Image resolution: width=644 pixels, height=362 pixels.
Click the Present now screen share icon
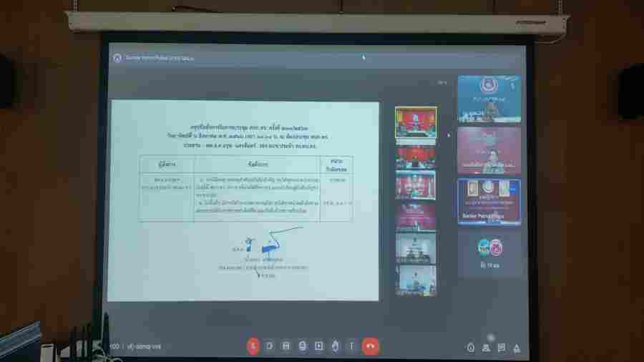coord(319,346)
